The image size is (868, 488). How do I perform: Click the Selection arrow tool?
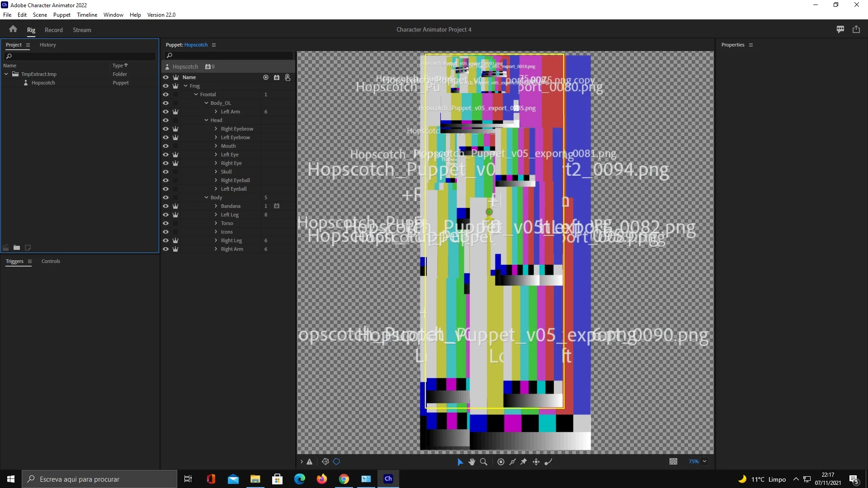click(460, 462)
